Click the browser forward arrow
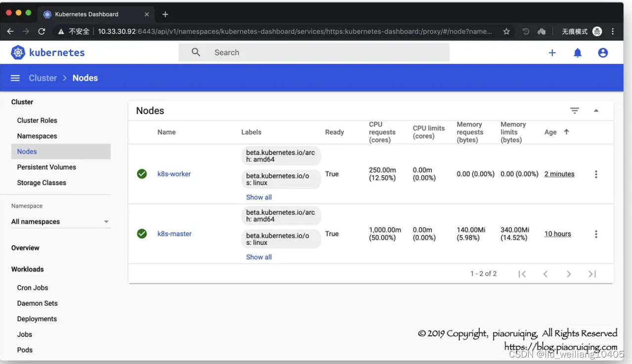Image resolution: width=632 pixels, height=364 pixels. pos(26,31)
